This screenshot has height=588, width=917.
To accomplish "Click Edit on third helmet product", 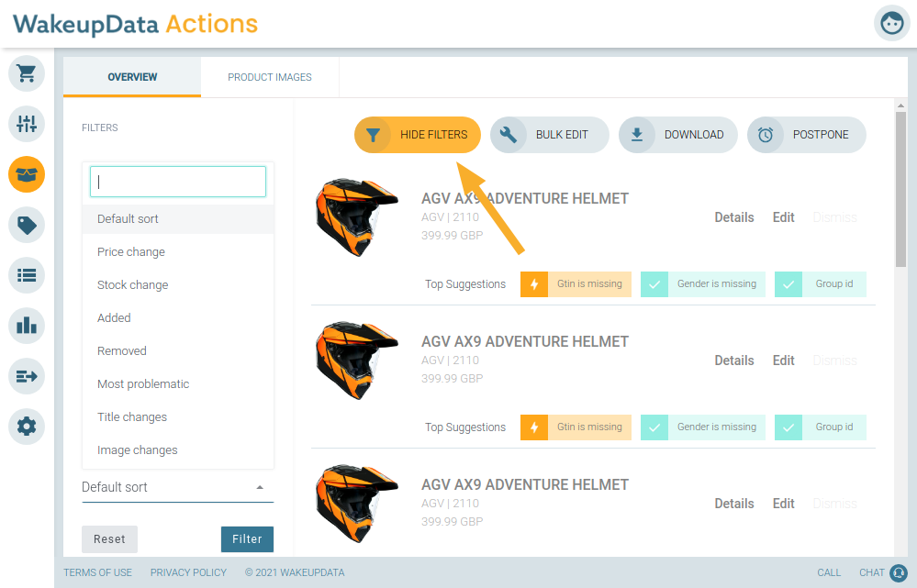I will click(x=783, y=504).
